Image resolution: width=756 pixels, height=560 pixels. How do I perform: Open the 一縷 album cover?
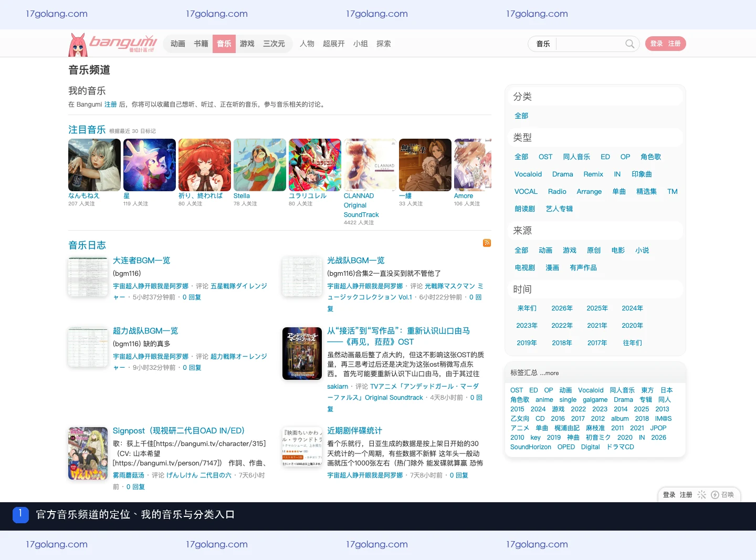click(x=425, y=165)
